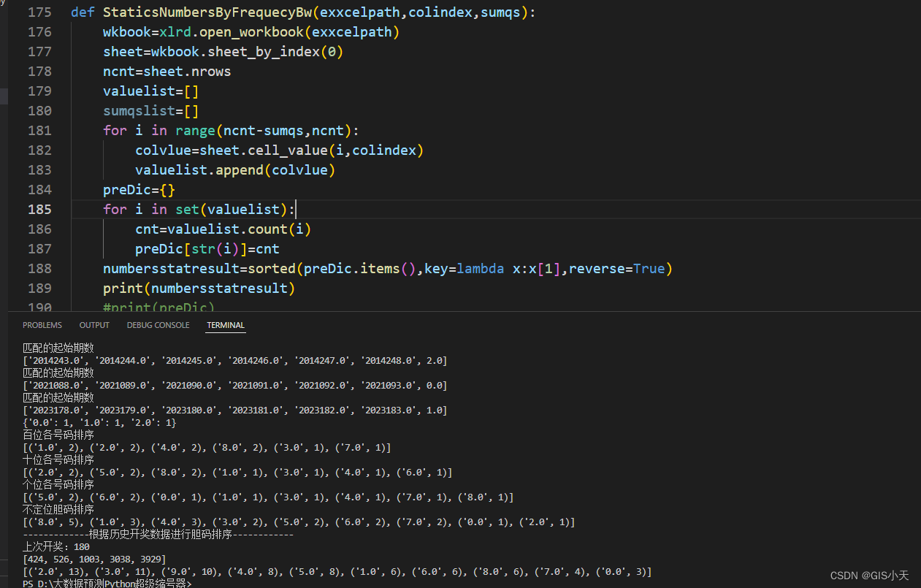Click print(numbersstatresult) on line 189
Screen dimensions: 921x588
[199, 289]
